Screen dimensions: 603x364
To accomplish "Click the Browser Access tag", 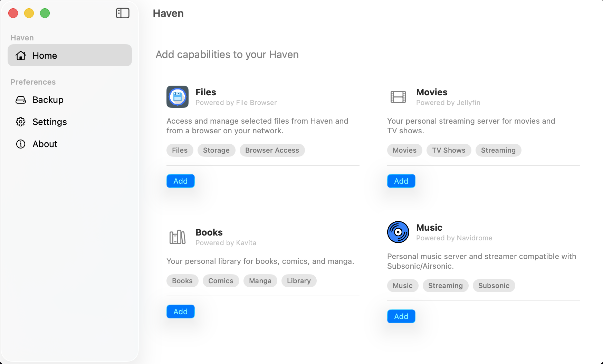I will click(272, 150).
